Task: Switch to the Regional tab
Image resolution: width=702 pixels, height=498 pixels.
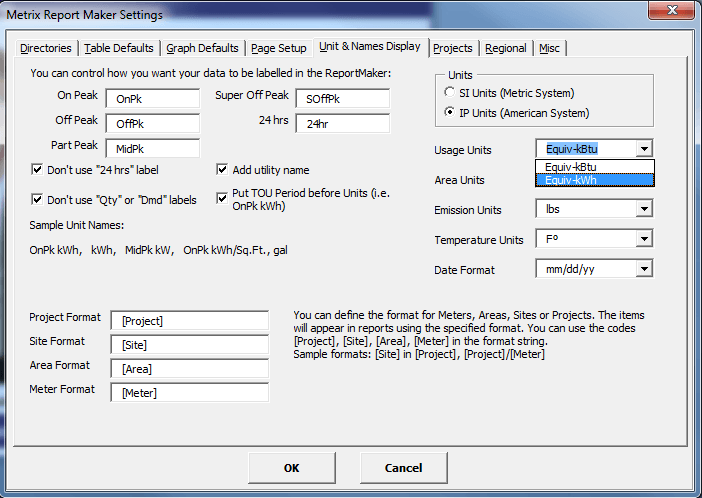Action: (505, 48)
